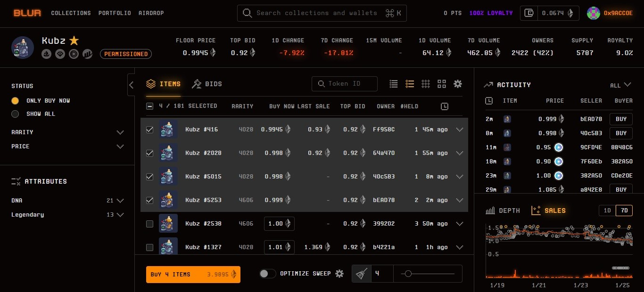The image size is (644, 292).
Task: Check Kubz #2538
Action: point(149,224)
